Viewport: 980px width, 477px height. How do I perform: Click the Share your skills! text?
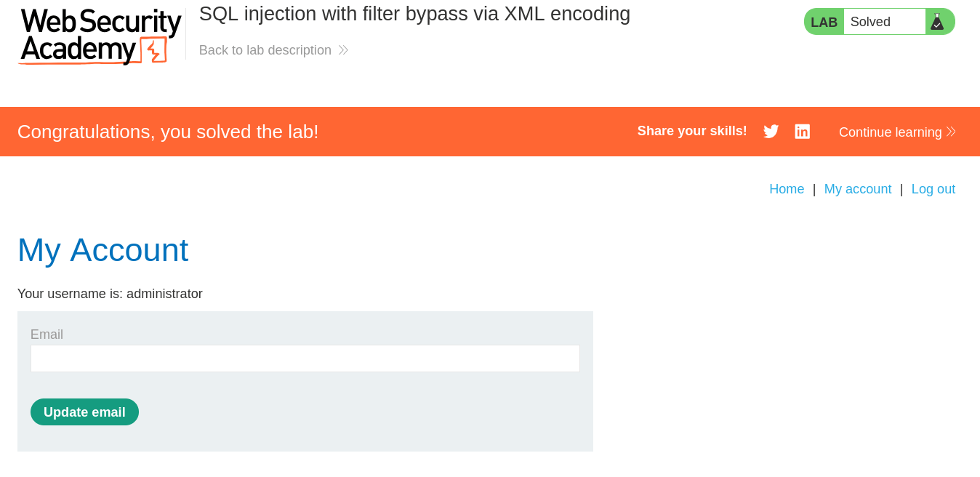(x=692, y=131)
